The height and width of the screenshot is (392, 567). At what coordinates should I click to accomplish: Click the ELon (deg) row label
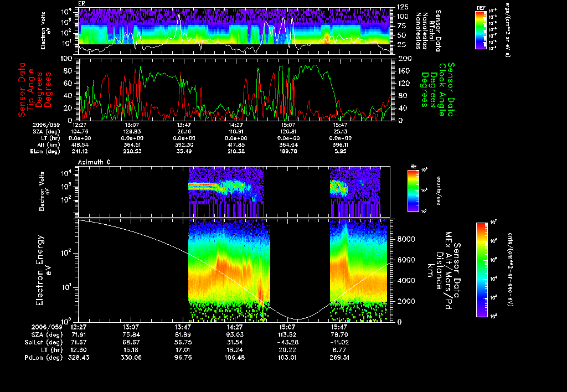click(x=45, y=152)
